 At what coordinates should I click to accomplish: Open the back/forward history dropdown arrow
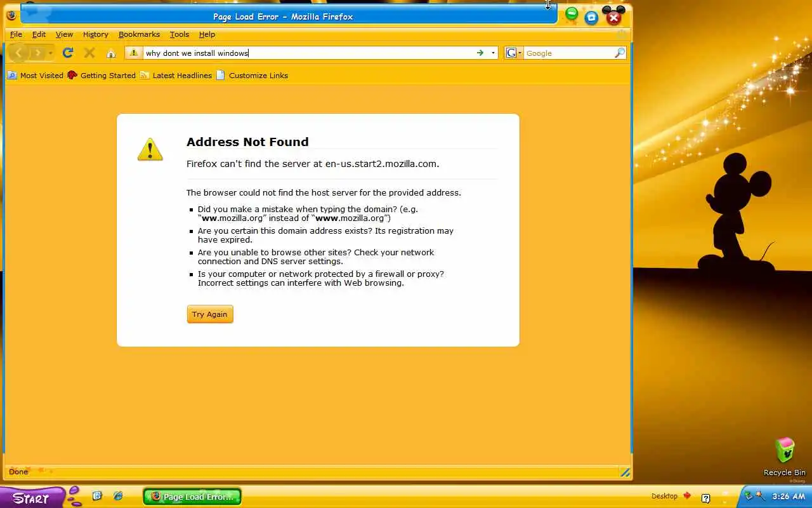[x=51, y=53]
